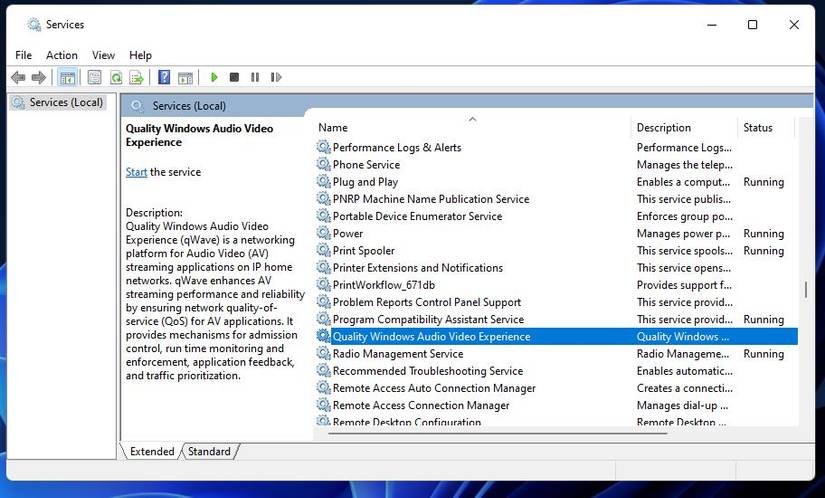Switch to the Standard tab
Viewport: 825px width, 498px height.
(209, 452)
